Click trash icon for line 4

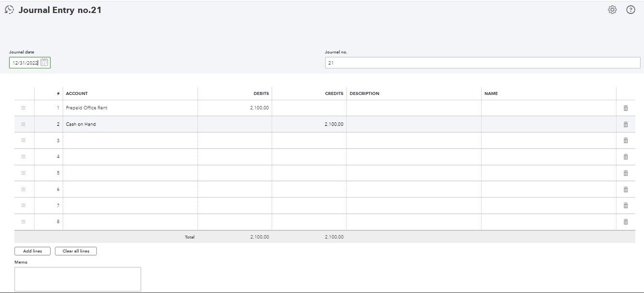click(x=625, y=157)
